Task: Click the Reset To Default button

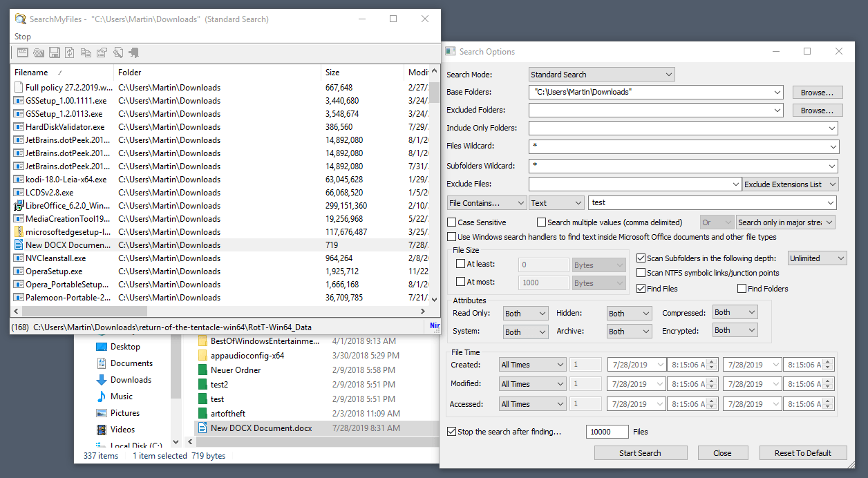Action: pos(803,452)
